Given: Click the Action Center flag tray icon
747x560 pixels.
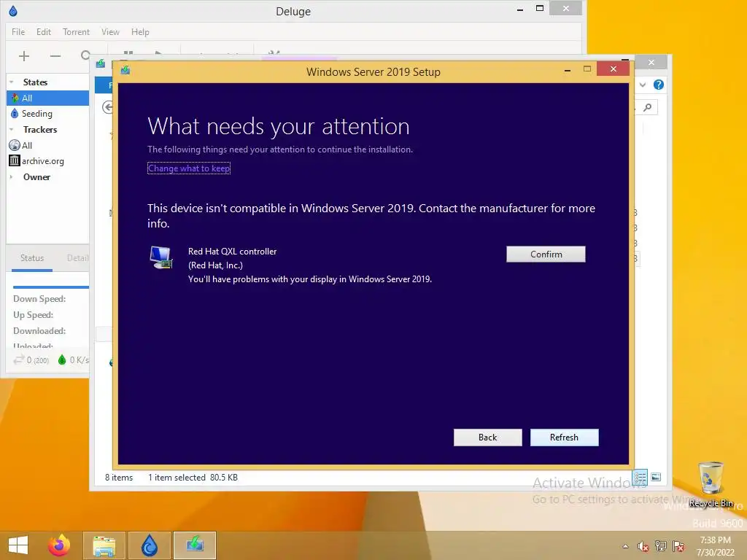Looking at the screenshot, I should (x=678, y=546).
